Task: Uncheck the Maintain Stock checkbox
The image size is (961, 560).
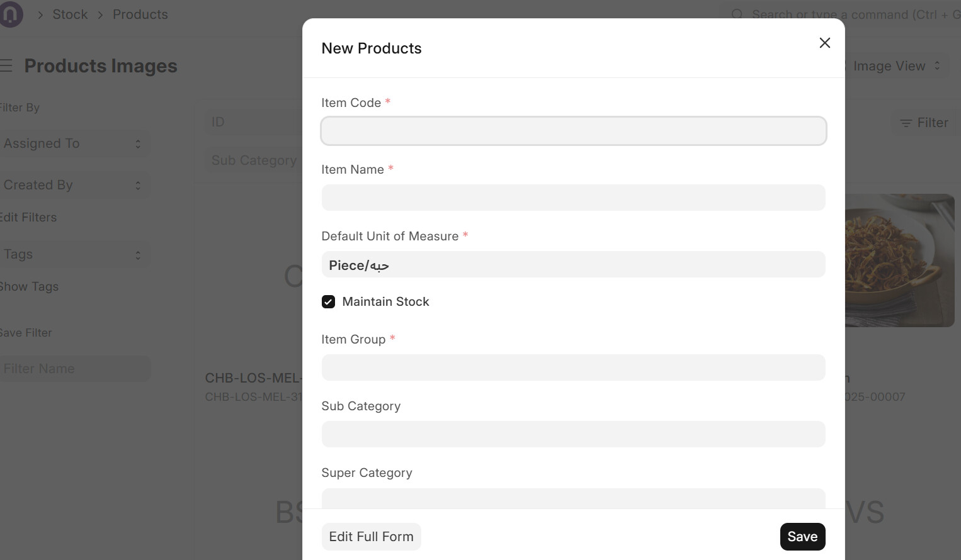Action: 328,302
